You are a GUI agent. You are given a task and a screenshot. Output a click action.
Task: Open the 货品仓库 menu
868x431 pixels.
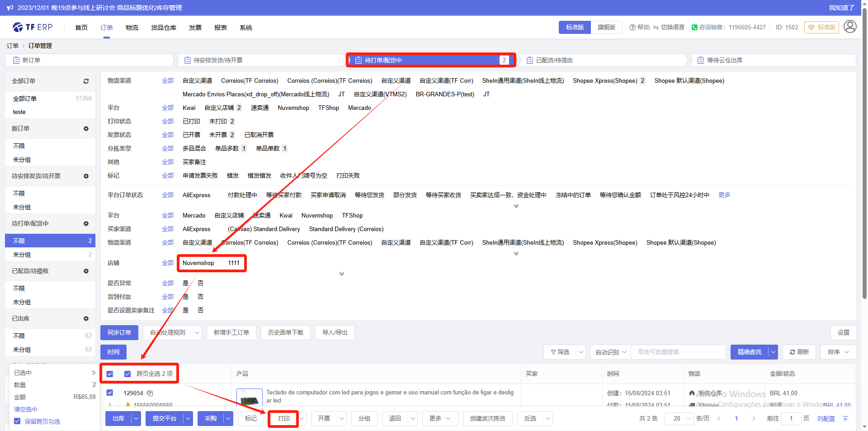(x=164, y=28)
